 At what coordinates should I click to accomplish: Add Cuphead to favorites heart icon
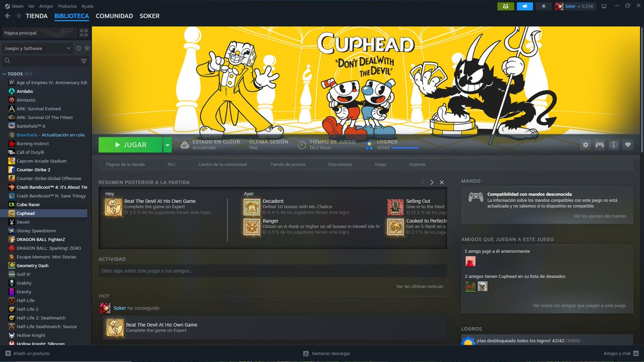click(627, 145)
